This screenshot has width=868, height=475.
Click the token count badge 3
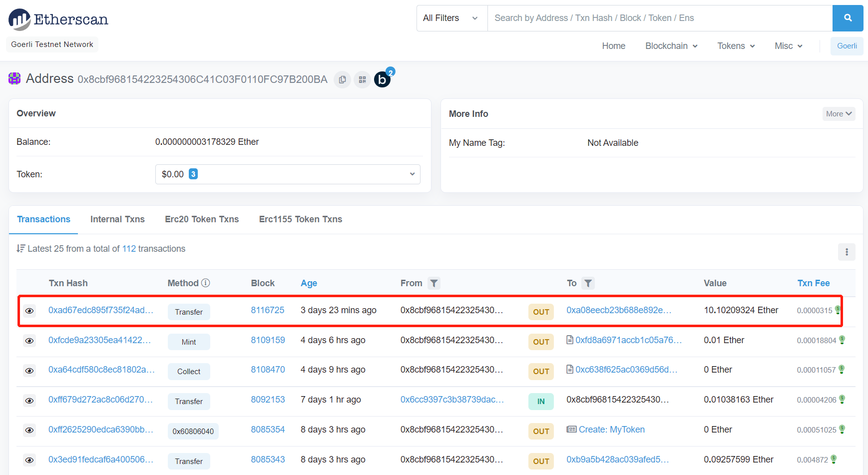click(x=193, y=174)
